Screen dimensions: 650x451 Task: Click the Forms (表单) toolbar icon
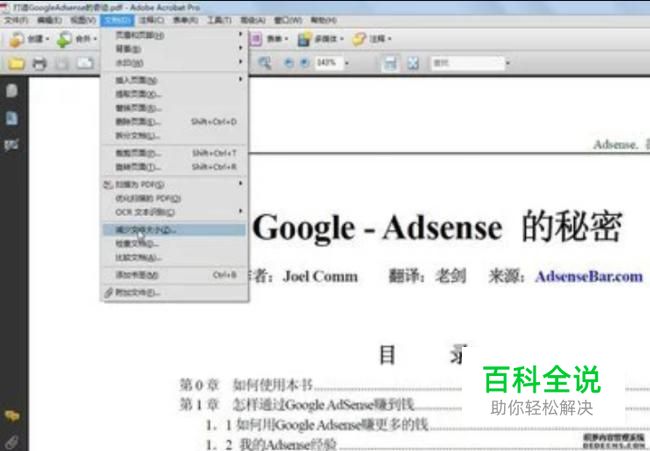tap(255, 39)
